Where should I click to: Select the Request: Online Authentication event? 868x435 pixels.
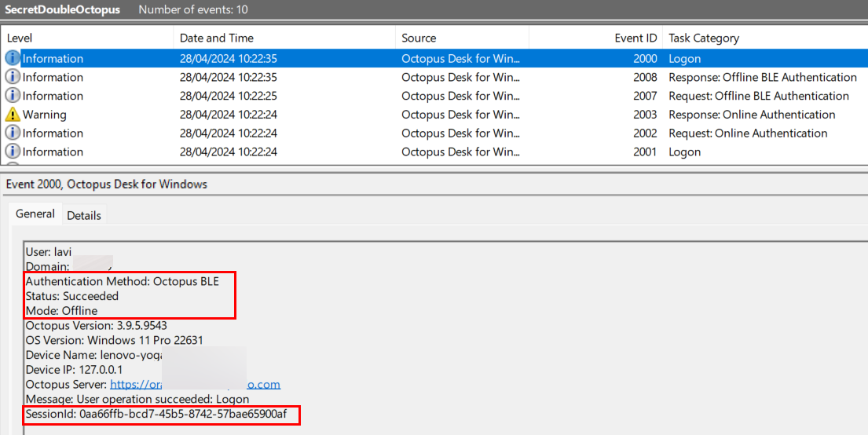[434, 133]
